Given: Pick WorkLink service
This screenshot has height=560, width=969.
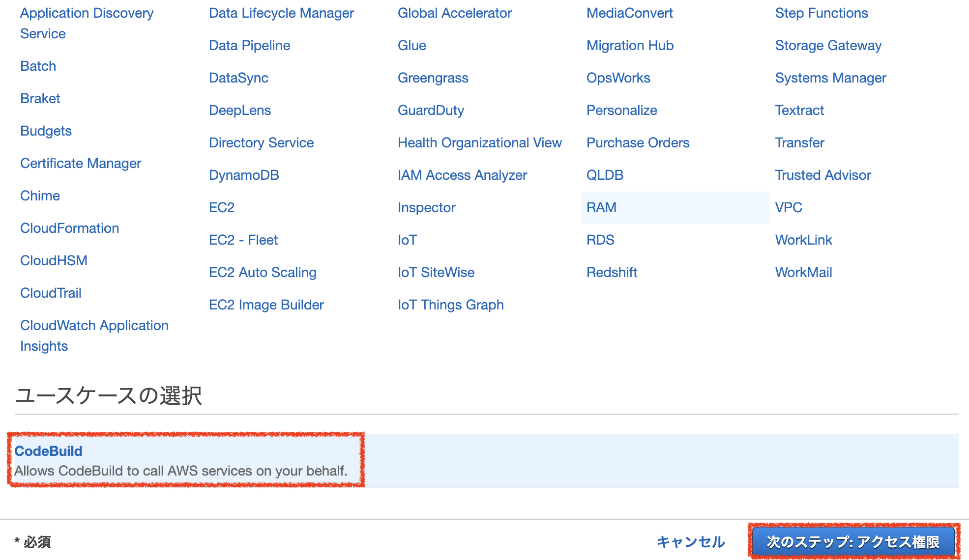Looking at the screenshot, I should coord(804,240).
